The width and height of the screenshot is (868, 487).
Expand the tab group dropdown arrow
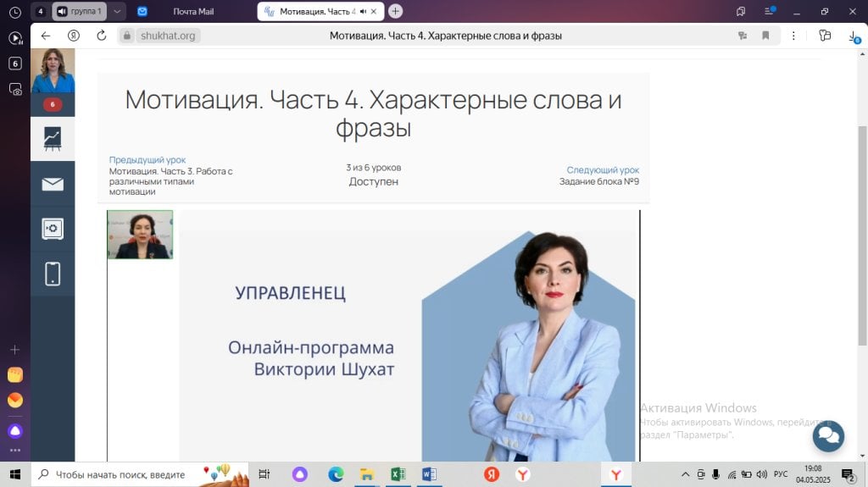coord(117,11)
